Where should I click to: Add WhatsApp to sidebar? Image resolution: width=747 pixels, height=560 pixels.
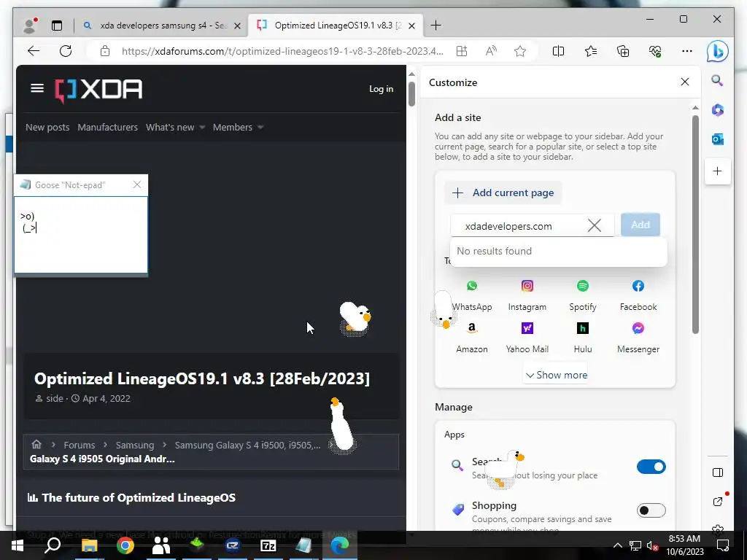click(472, 295)
